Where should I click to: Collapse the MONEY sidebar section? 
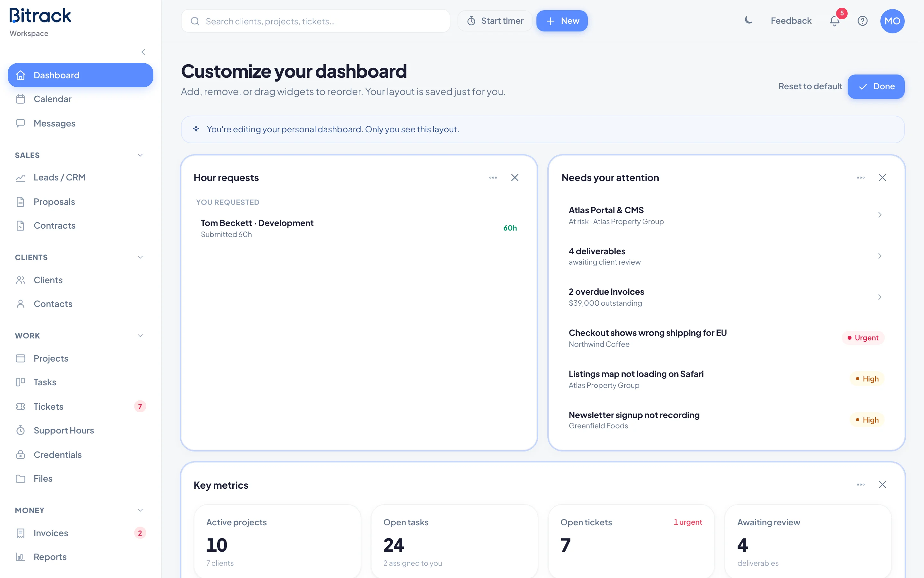(140, 510)
